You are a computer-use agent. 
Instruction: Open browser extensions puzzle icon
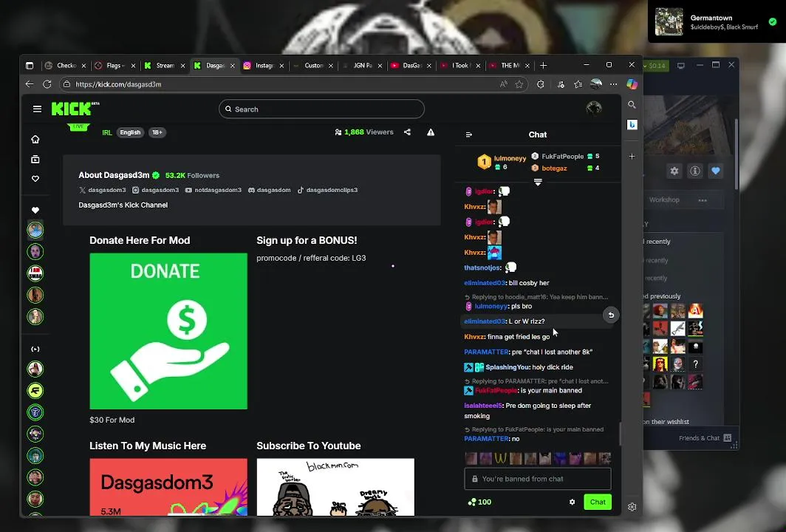(541, 84)
